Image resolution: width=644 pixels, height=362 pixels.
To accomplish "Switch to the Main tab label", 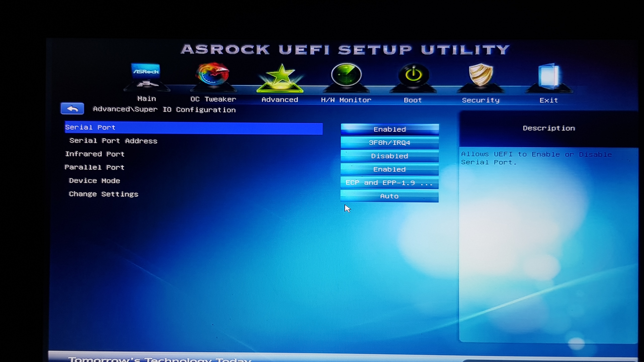I will (x=147, y=99).
